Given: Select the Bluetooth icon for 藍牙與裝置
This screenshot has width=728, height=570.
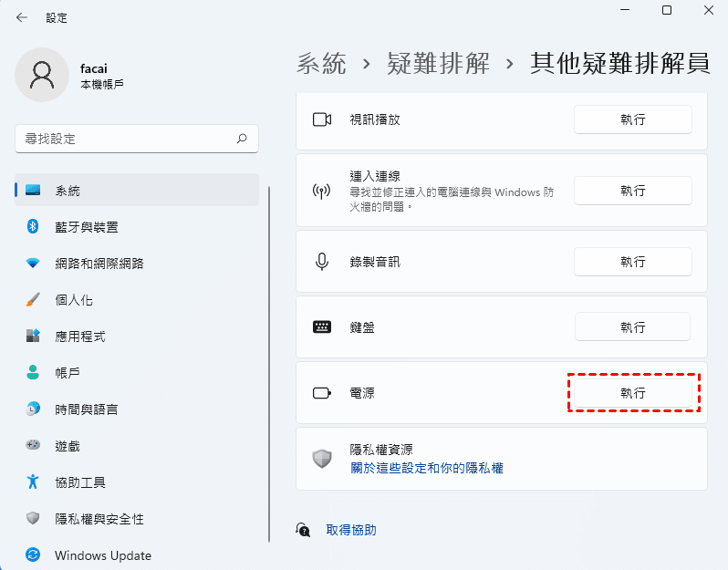Looking at the screenshot, I should coord(34,226).
